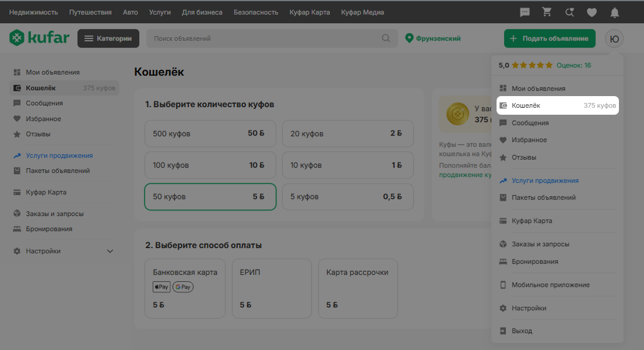
Task: Click the location pin icon by Фрунзенский
Action: (x=409, y=38)
